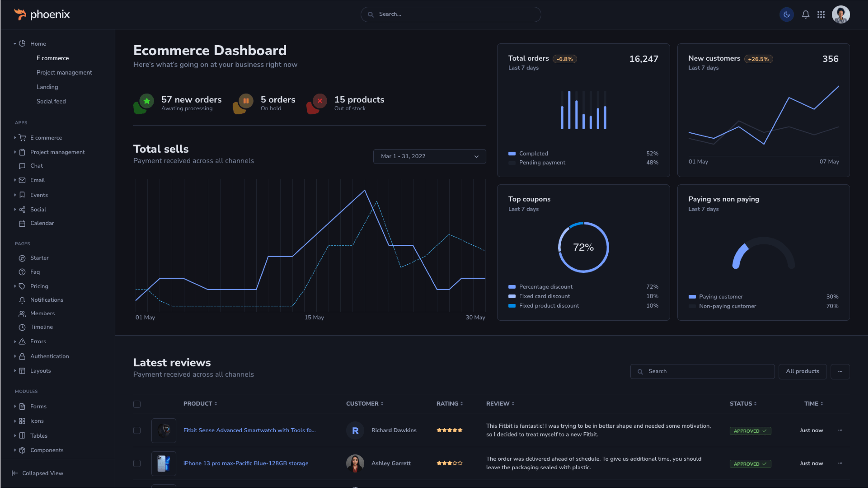Open the apps grid launcher icon
The width and height of the screenshot is (868, 488).
pyautogui.click(x=821, y=14)
